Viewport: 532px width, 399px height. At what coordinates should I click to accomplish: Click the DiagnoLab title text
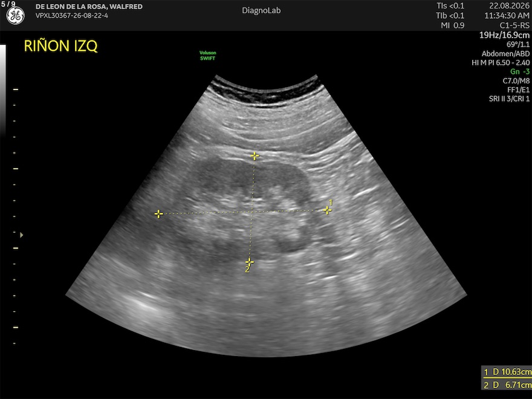click(x=261, y=10)
